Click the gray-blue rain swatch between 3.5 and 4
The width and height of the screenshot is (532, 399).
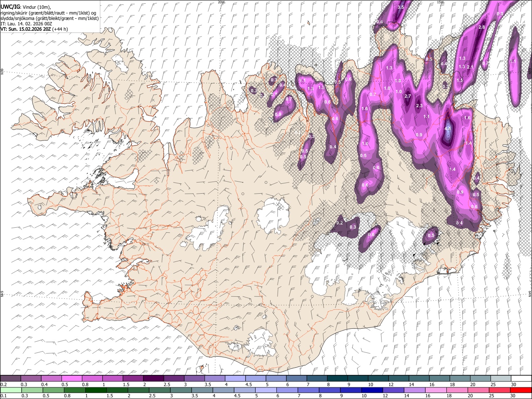pos(202,390)
